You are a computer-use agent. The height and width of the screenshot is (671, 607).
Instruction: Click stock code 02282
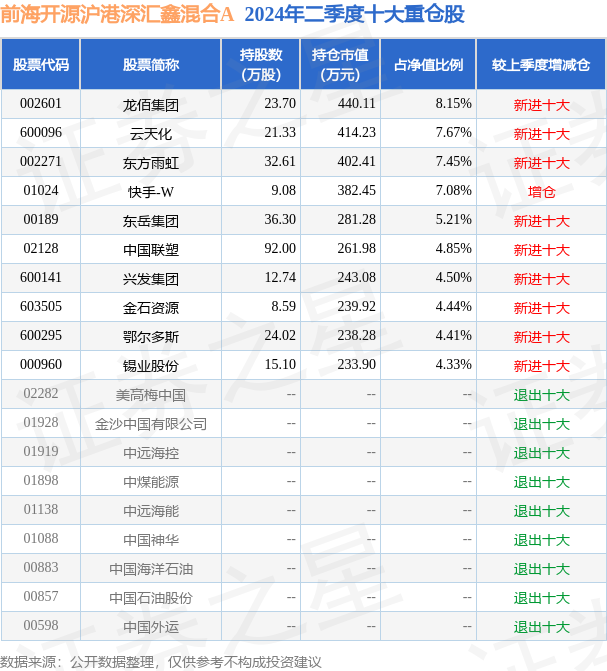41,394
